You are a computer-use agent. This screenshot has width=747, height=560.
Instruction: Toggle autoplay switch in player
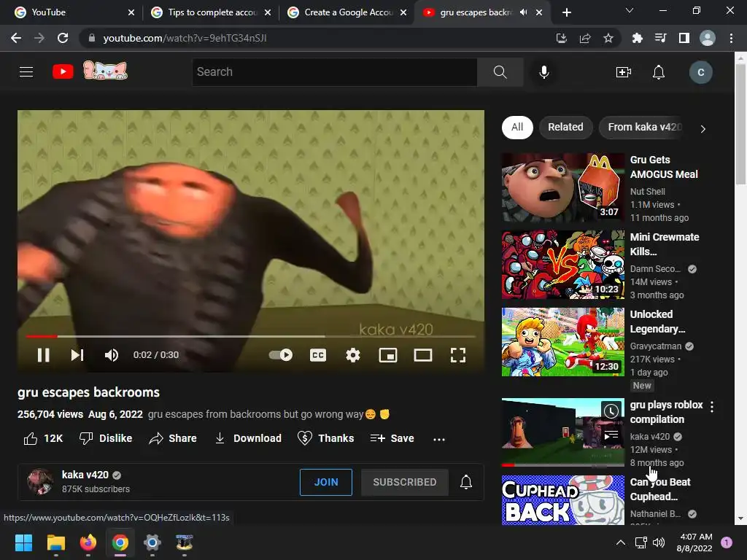[281, 355]
